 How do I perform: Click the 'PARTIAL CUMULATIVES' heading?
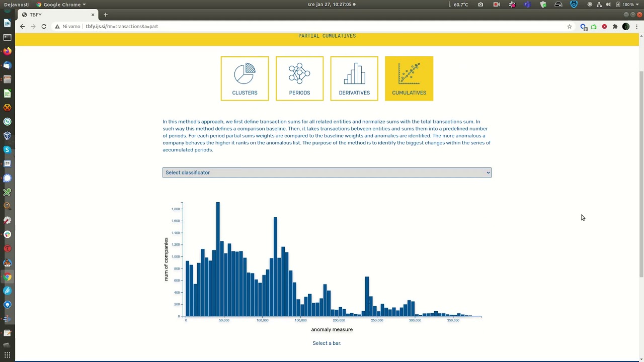(x=327, y=36)
